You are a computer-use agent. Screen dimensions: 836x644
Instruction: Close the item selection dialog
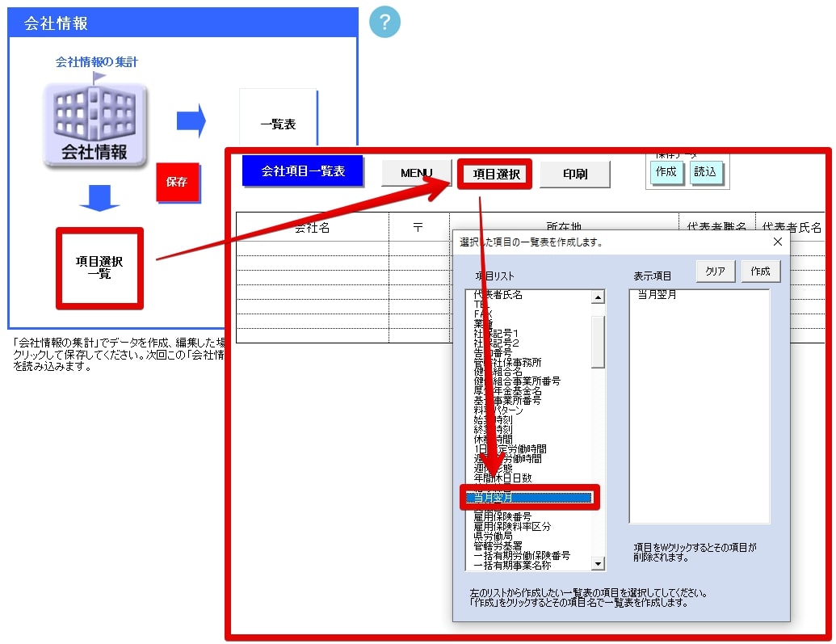pos(777,242)
